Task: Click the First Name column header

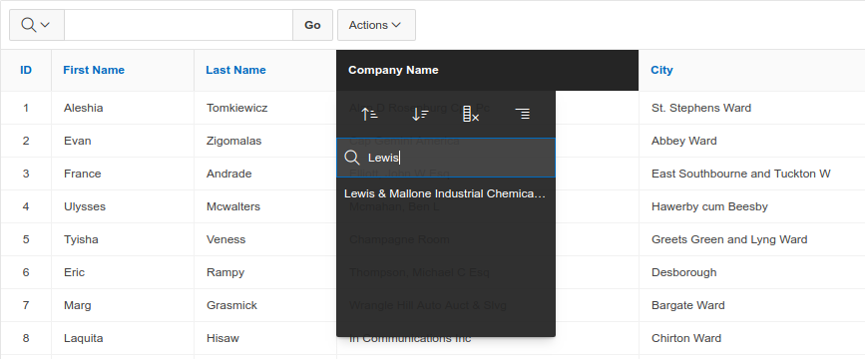Action: (94, 70)
